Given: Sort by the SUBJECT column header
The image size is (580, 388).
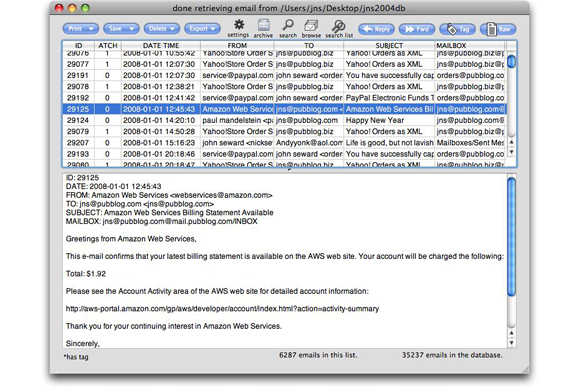Looking at the screenshot, I should pyautogui.click(x=389, y=45).
